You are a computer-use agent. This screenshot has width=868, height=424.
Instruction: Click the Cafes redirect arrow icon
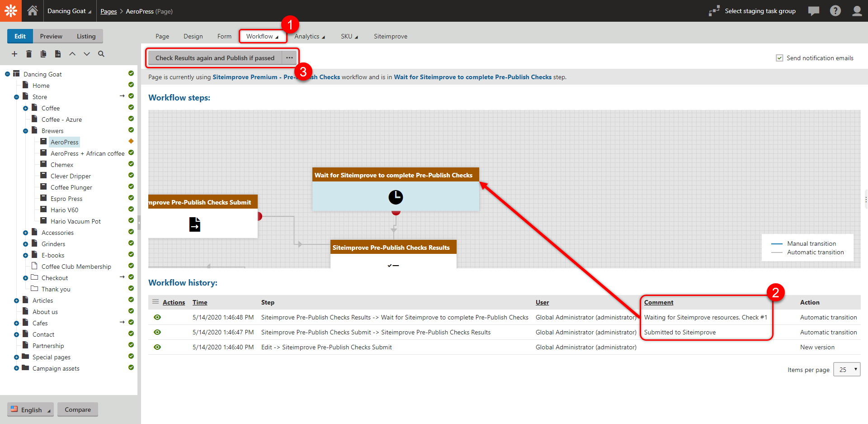coord(122,322)
